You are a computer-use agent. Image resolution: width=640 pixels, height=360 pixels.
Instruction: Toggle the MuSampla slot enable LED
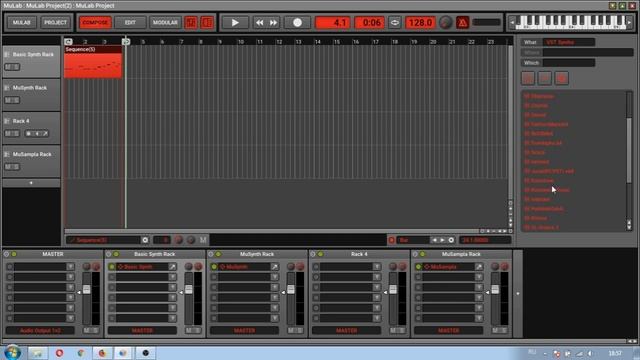point(418,267)
